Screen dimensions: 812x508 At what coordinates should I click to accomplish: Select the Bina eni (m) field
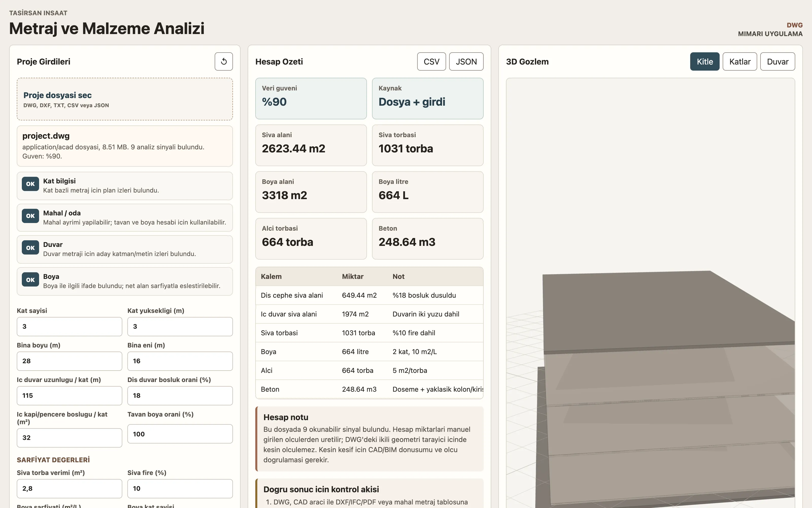pos(180,361)
